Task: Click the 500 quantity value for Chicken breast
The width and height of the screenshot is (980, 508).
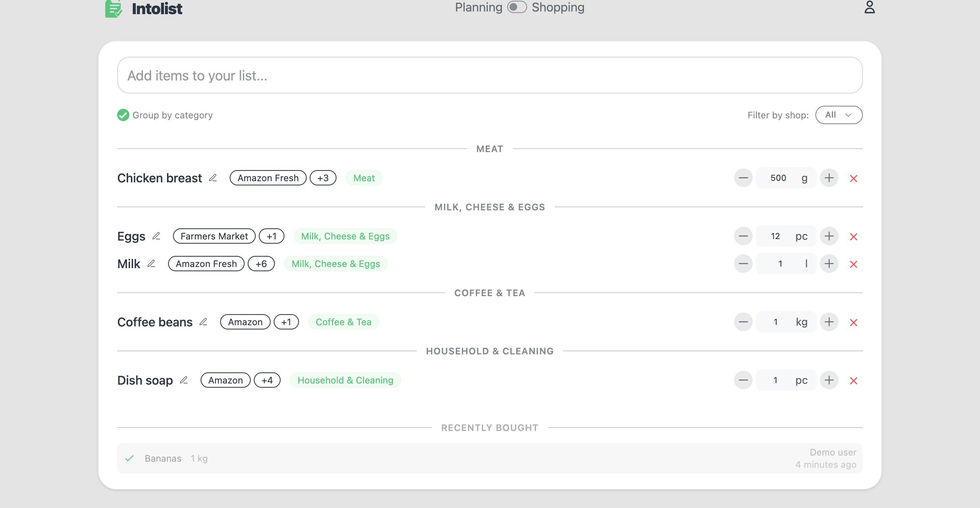Action: [778, 178]
